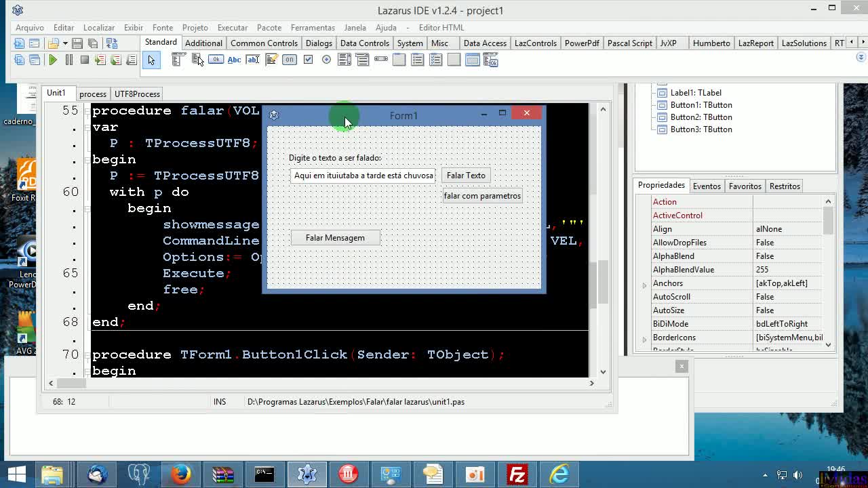Open the Favoritos tab in Object Inspector

tap(745, 186)
